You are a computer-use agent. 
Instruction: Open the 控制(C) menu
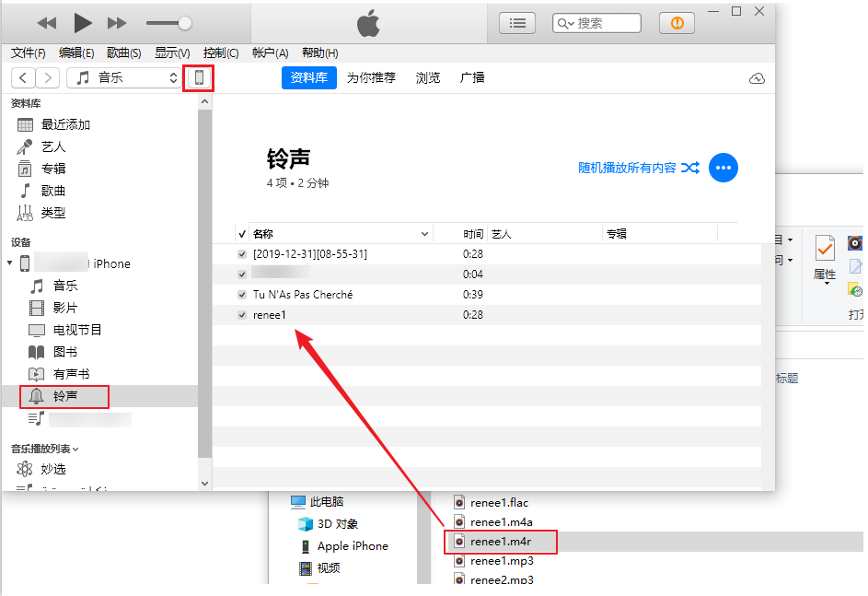click(x=221, y=53)
